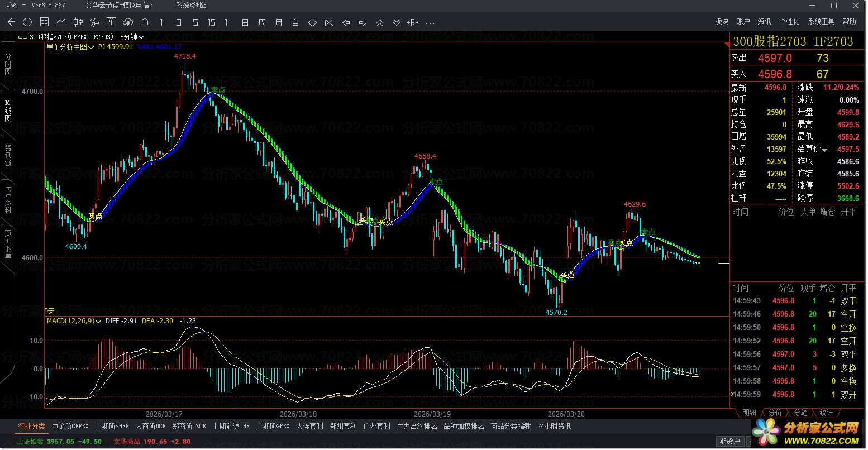Click the 4629.6 high price marker on chart
The width and height of the screenshot is (868, 450).
point(635,204)
